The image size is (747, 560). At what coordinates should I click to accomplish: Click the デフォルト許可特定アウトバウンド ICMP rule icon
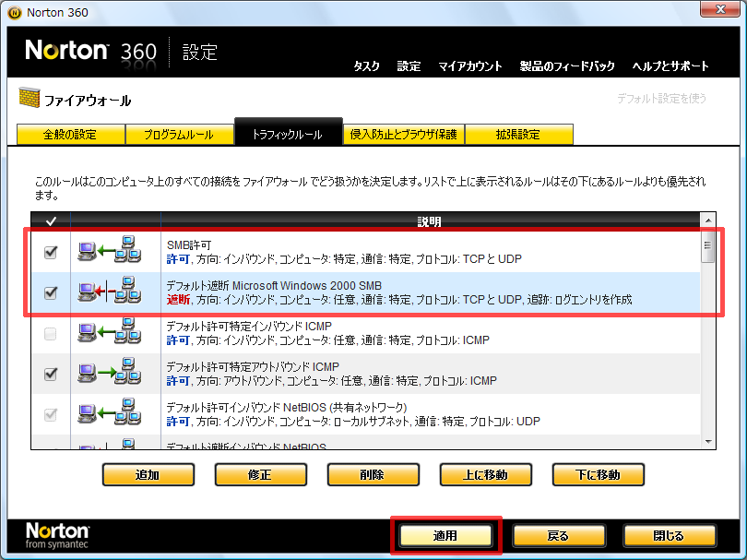tap(108, 374)
